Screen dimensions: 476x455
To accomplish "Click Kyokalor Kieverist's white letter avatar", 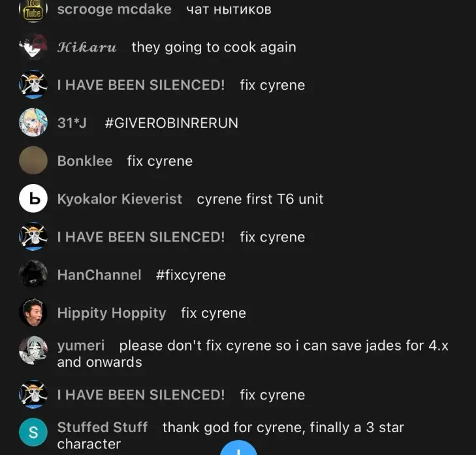I will 33,198.
